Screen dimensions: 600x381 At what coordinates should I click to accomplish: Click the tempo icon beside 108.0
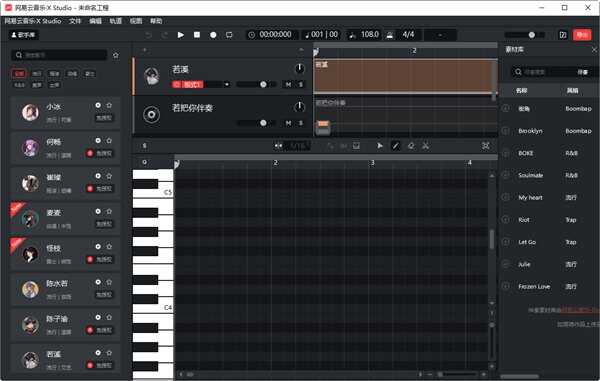tap(352, 35)
